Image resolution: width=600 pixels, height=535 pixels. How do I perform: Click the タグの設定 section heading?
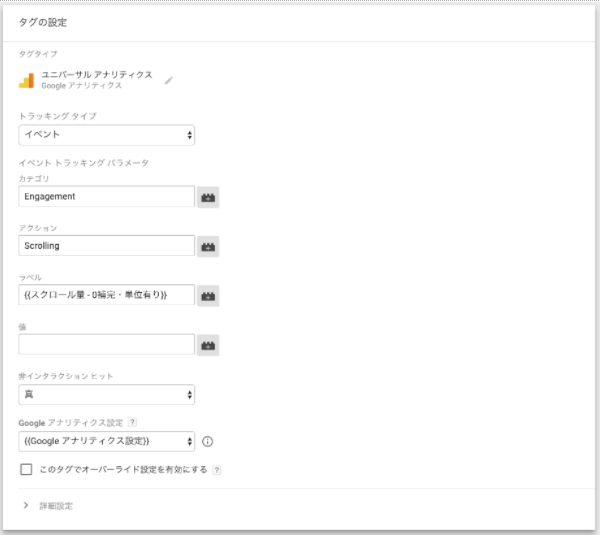coord(43,23)
